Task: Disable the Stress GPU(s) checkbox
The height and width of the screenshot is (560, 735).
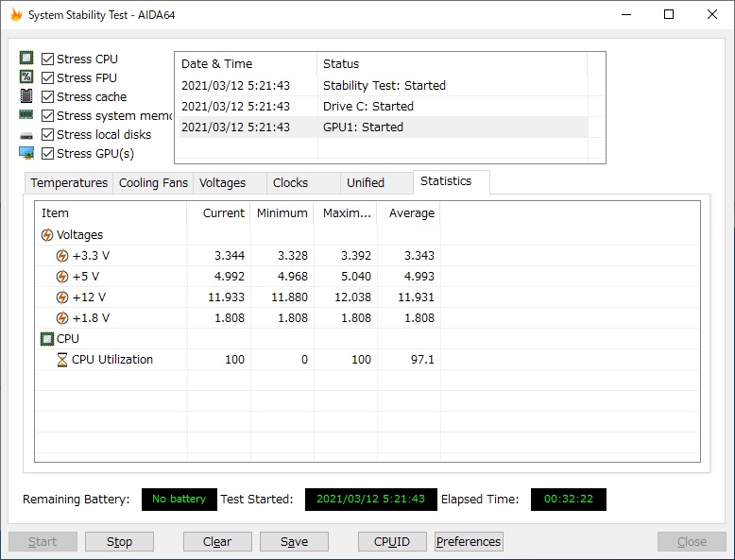Action: click(48, 153)
